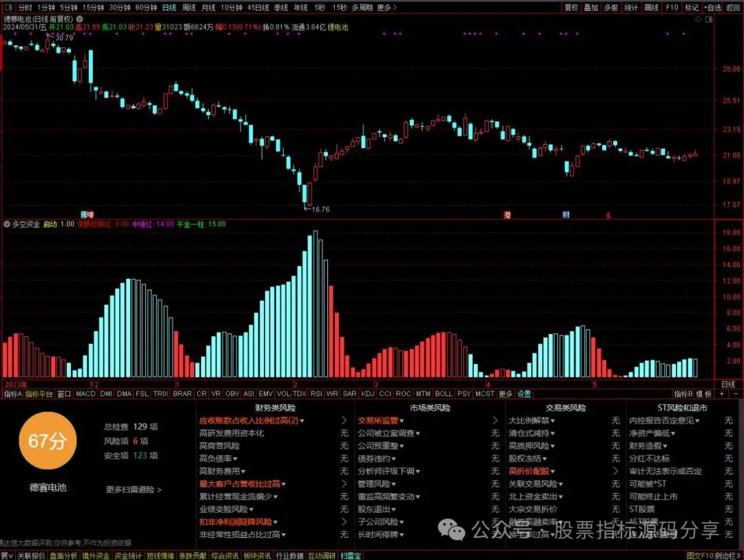Click the 指标B button
Viewport: 744px width, 560px height.
[684, 394]
